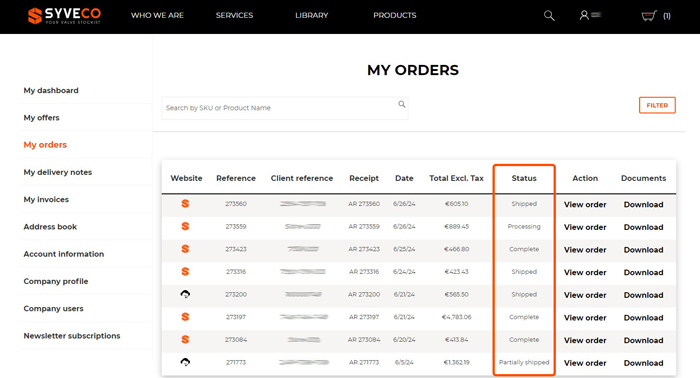Click website icon for order 273560
Image resolution: width=700 pixels, height=378 pixels.
click(185, 204)
